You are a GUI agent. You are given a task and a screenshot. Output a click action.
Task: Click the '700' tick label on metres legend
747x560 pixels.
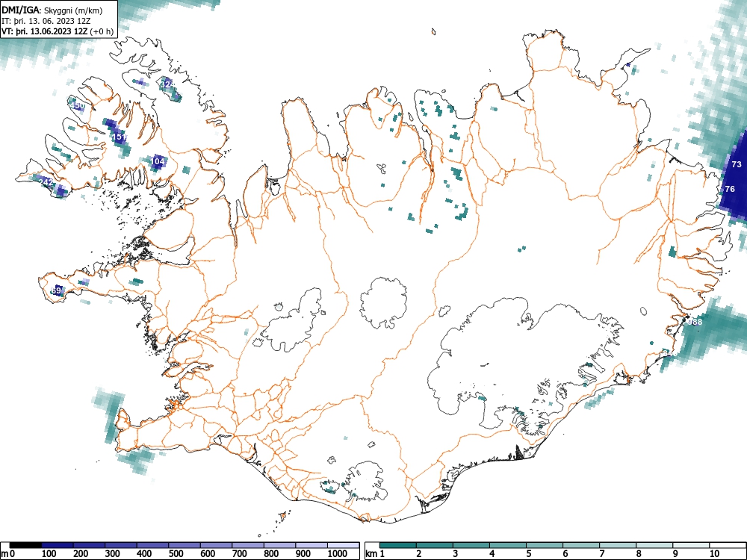pyautogui.click(x=240, y=554)
